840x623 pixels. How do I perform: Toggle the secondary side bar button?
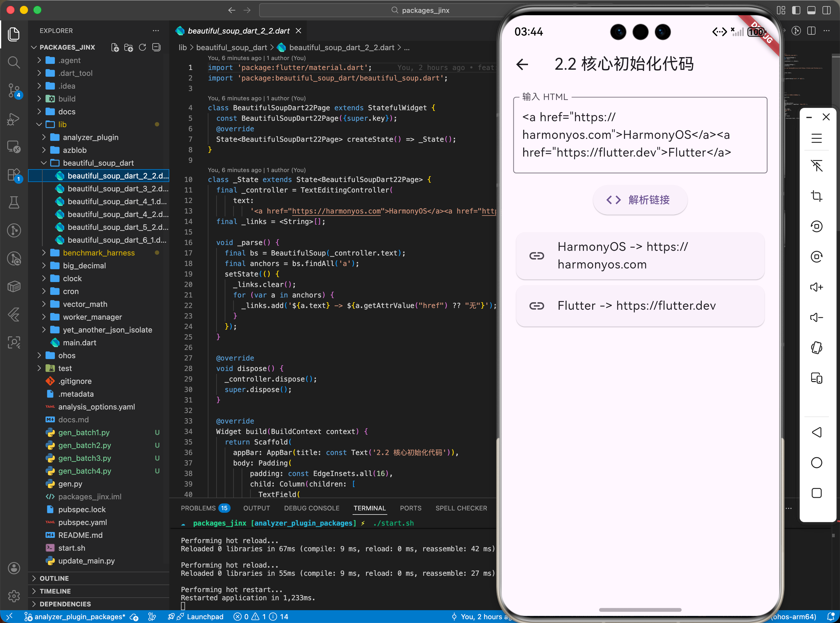tap(826, 10)
